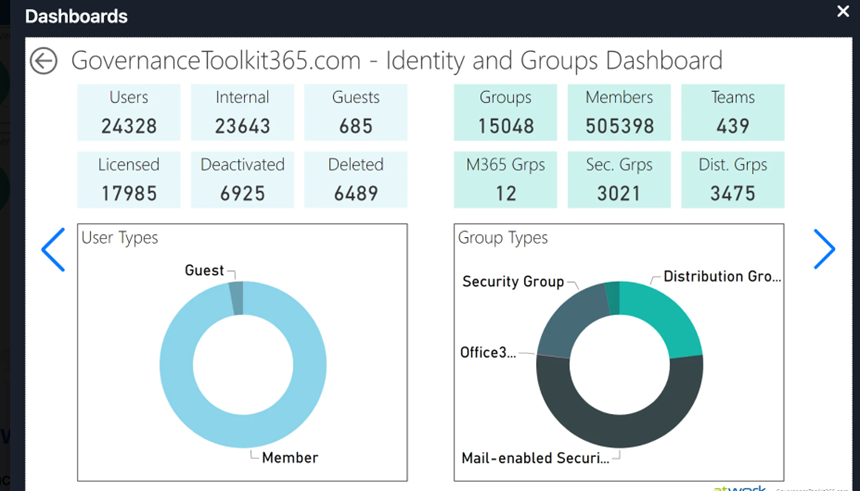Advance to next dashboard with right chevron

(824, 250)
